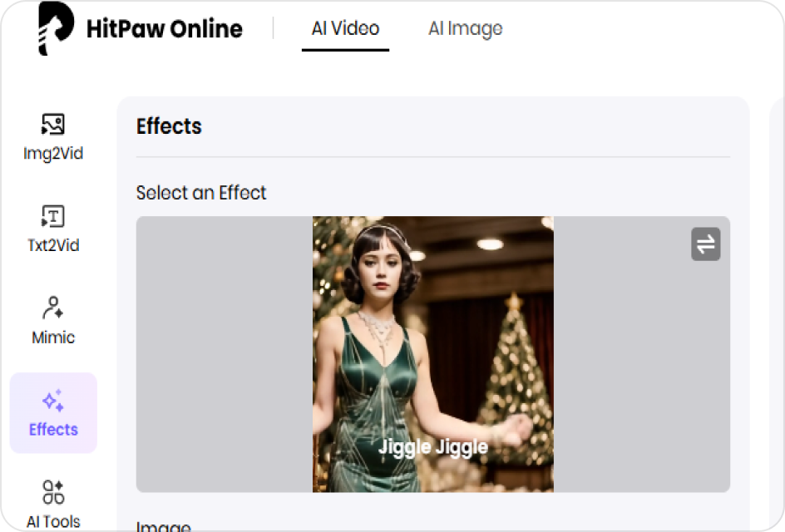
Task: Open the Jiggle Jiggle effect preview
Action: tap(432, 353)
